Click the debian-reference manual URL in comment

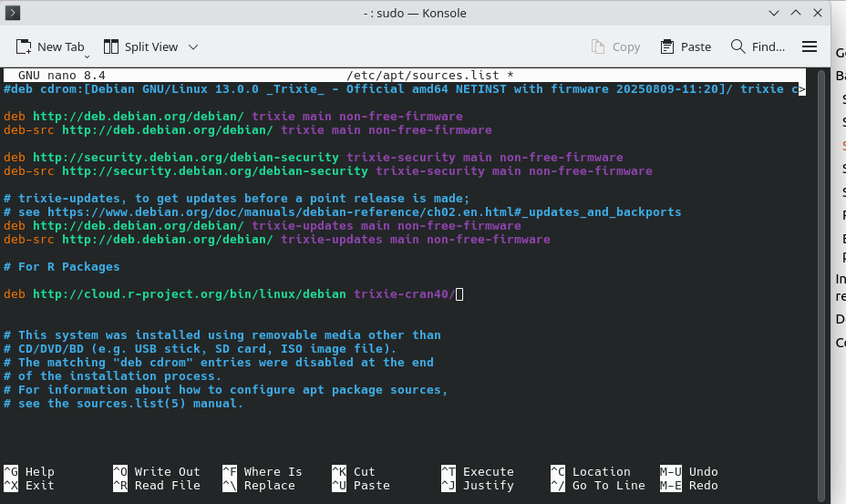click(x=364, y=212)
